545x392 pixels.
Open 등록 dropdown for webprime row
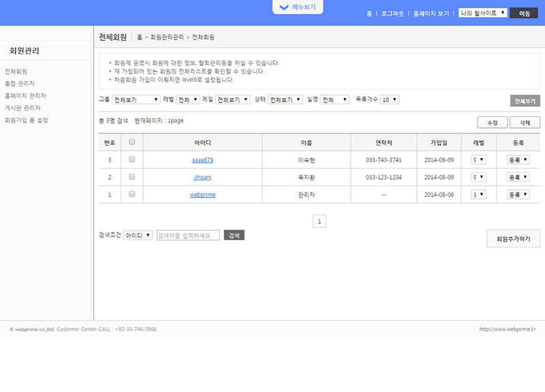pyautogui.click(x=518, y=195)
